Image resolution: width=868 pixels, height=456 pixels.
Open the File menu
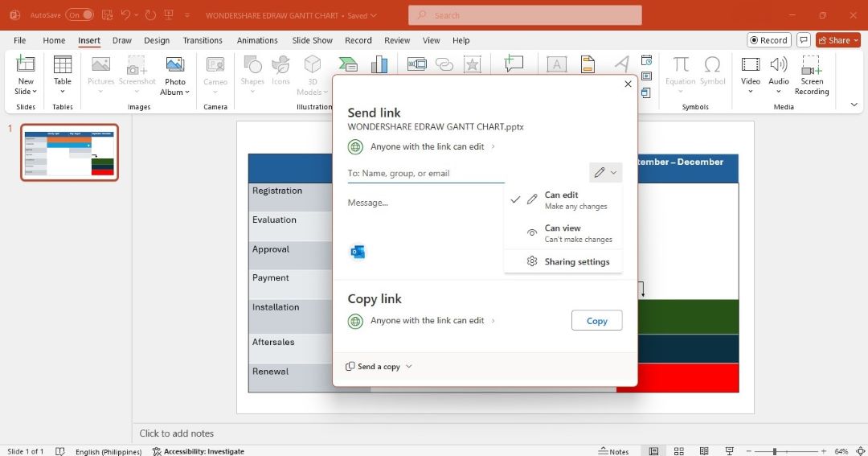(19, 40)
